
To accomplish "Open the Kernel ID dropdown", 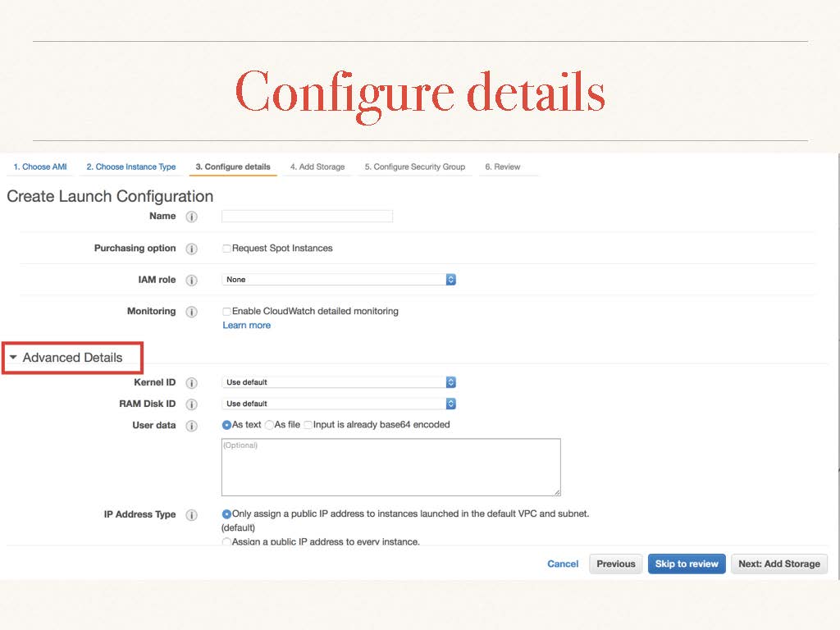I will click(339, 382).
